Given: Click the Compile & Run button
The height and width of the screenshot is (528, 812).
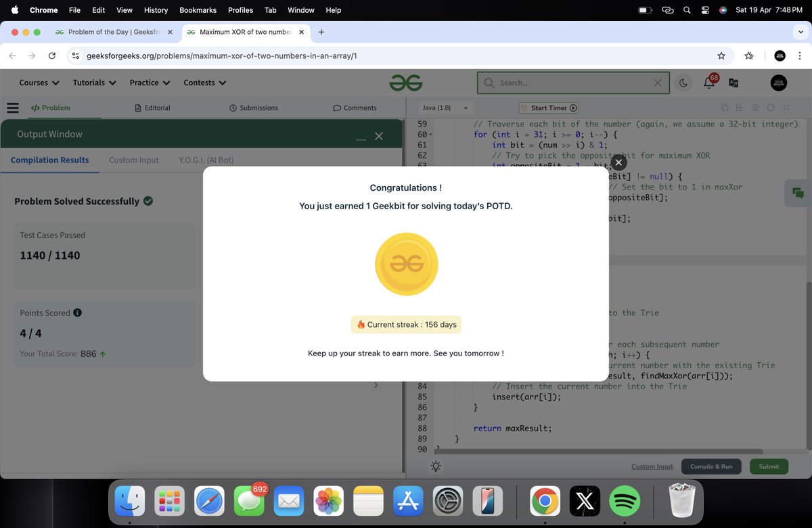Looking at the screenshot, I should pyautogui.click(x=711, y=466).
